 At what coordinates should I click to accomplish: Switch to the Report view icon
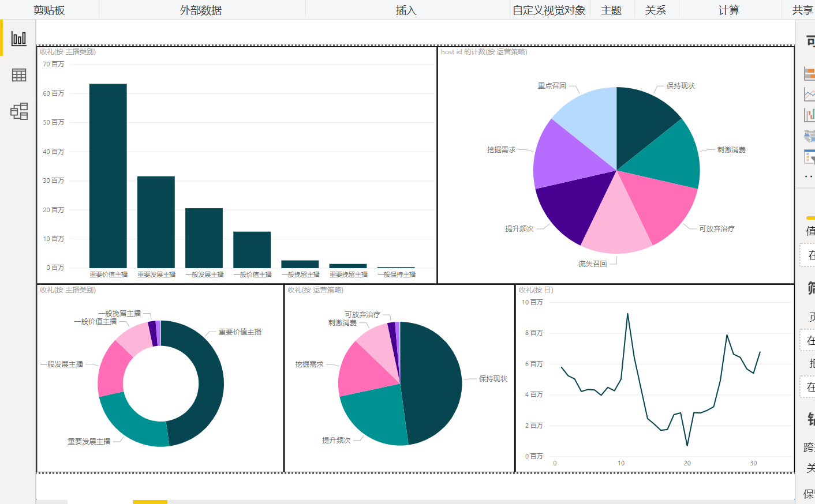tap(19, 39)
